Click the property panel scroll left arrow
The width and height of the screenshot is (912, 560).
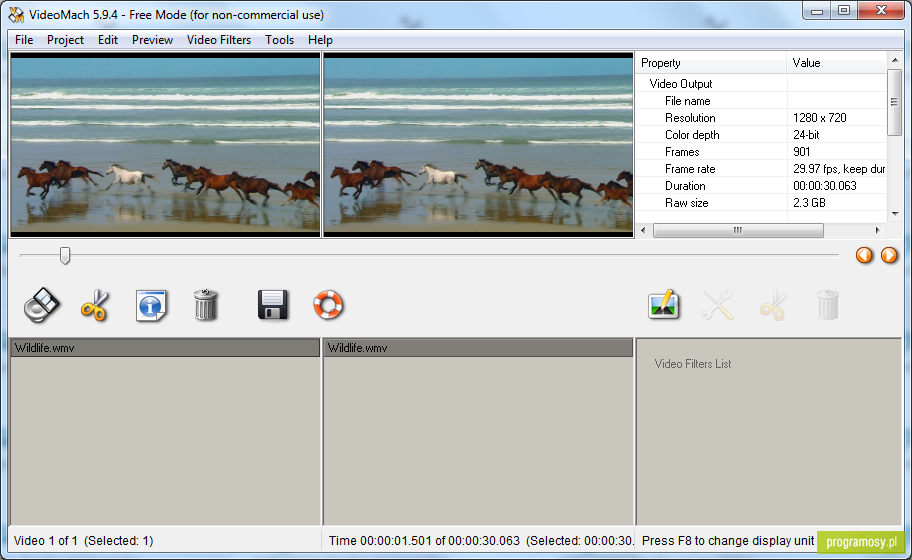pyautogui.click(x=643, y=230)
